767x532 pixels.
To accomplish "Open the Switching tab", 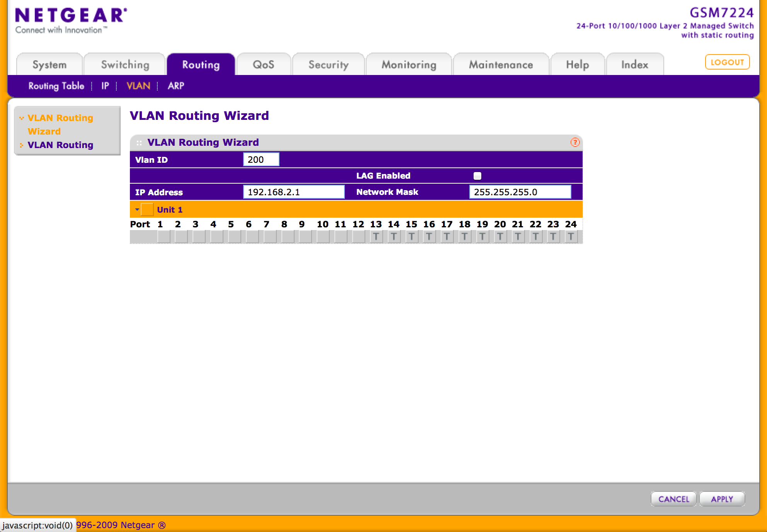I will pyautogui.click(x=125, y=65).
